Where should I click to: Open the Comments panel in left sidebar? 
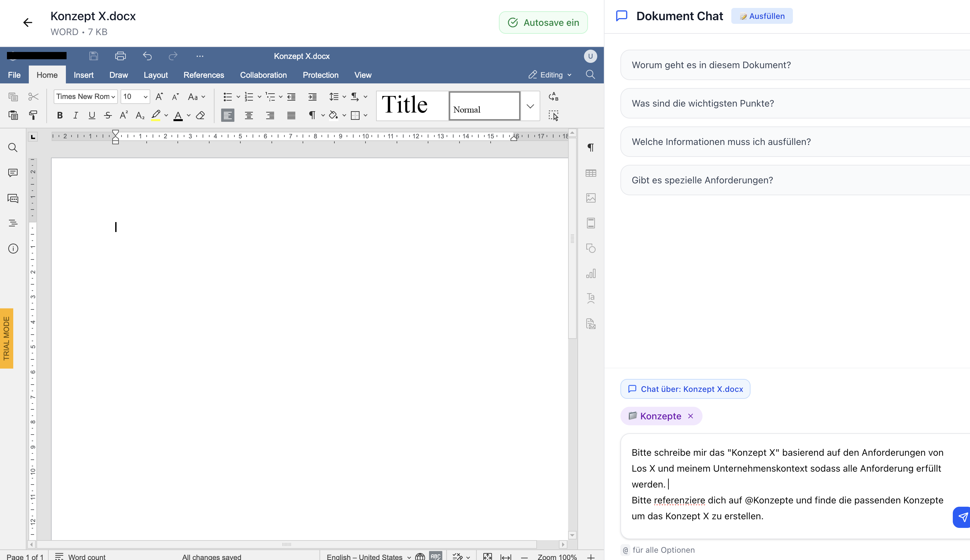13,173
